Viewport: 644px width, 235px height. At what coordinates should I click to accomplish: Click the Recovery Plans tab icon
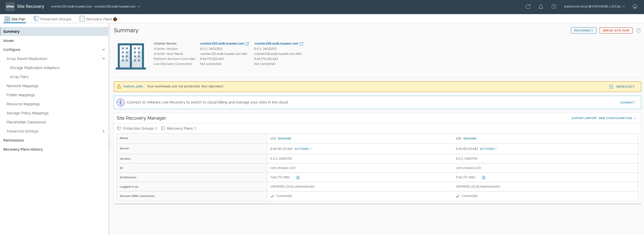click(x=82, y=19)
